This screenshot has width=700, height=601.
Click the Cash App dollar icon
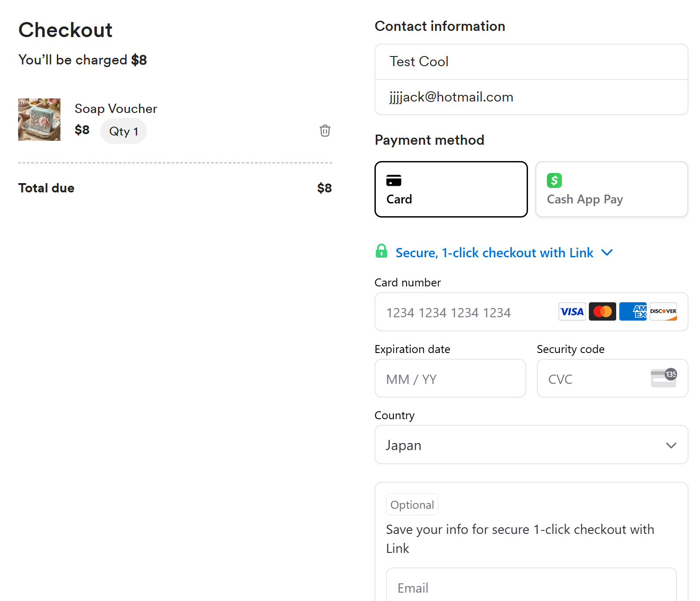point(554,180)
